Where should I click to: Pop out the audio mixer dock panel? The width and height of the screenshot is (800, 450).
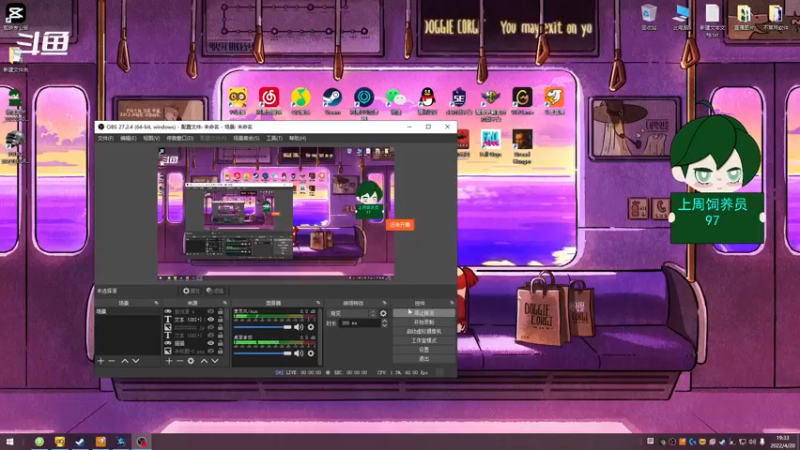click(318, 303)
